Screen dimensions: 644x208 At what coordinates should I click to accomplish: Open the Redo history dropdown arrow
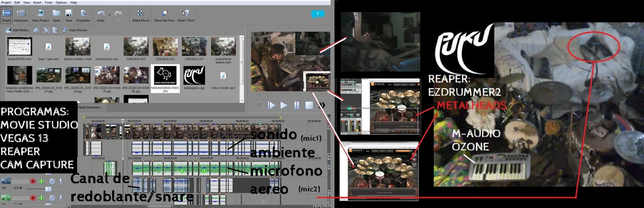(x=127, y=15)
